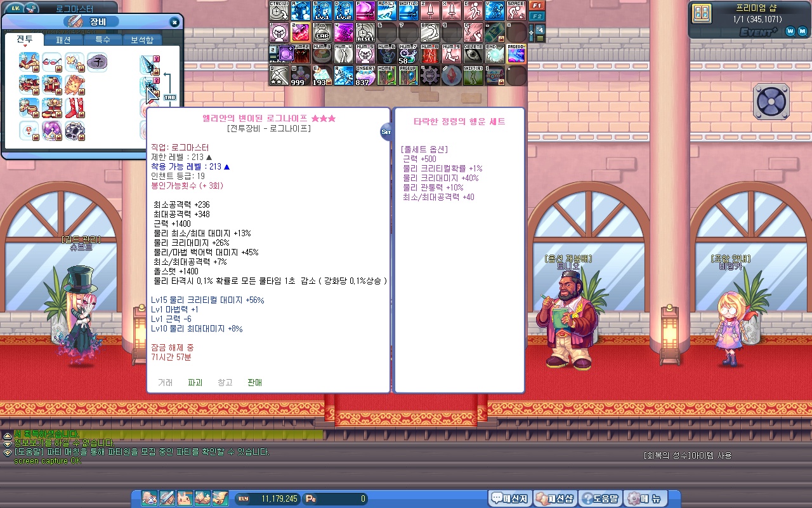Click the pickaxe icon in Q slot
812x508 pixels.
click(279, 76)
